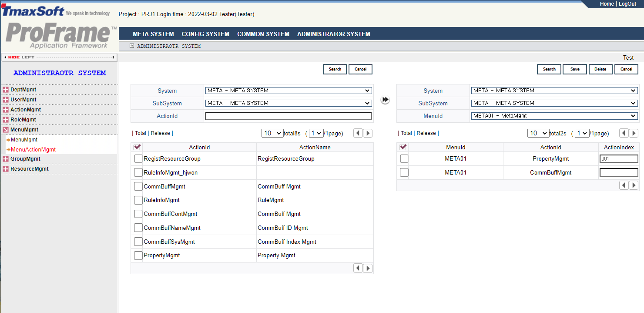
Task: Click the LogOut link
Action: (x=627, y=3)
